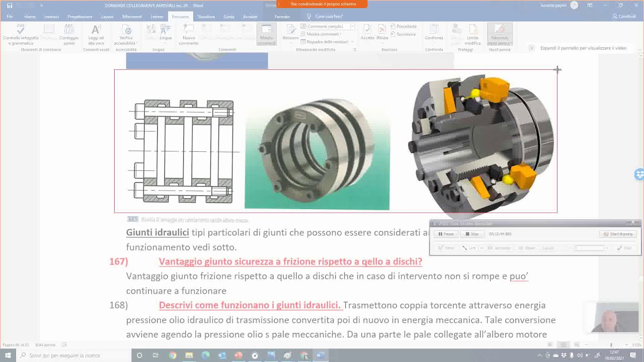The height and width of the screenshot is (362, 644).
Task: Click the webcam video thumbnail
Action: pyautogui.click(x=615, y=318)
